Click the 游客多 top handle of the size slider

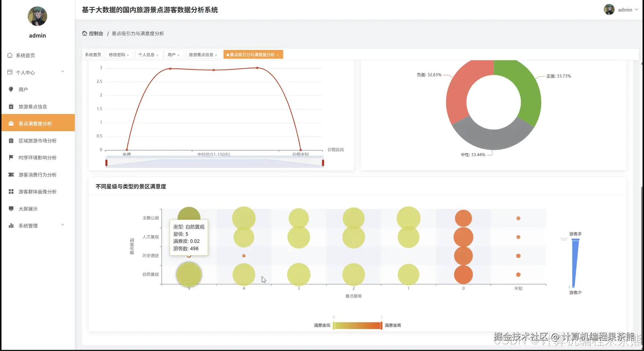(576, 240)
